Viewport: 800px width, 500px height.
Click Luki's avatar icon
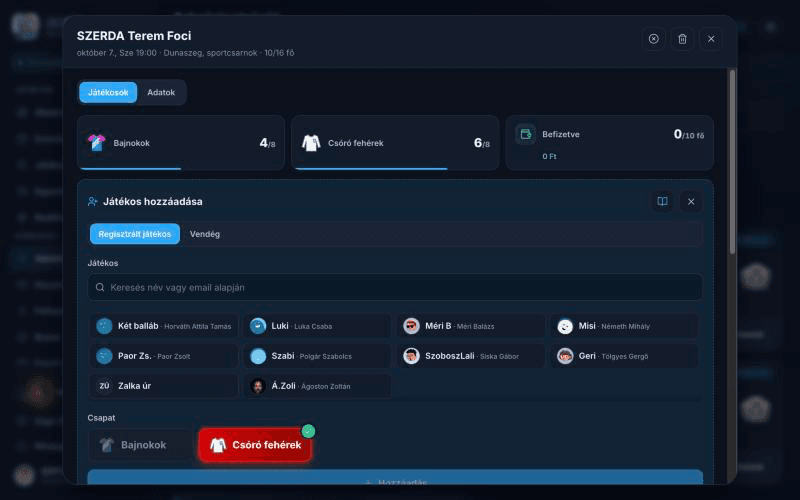258,326
